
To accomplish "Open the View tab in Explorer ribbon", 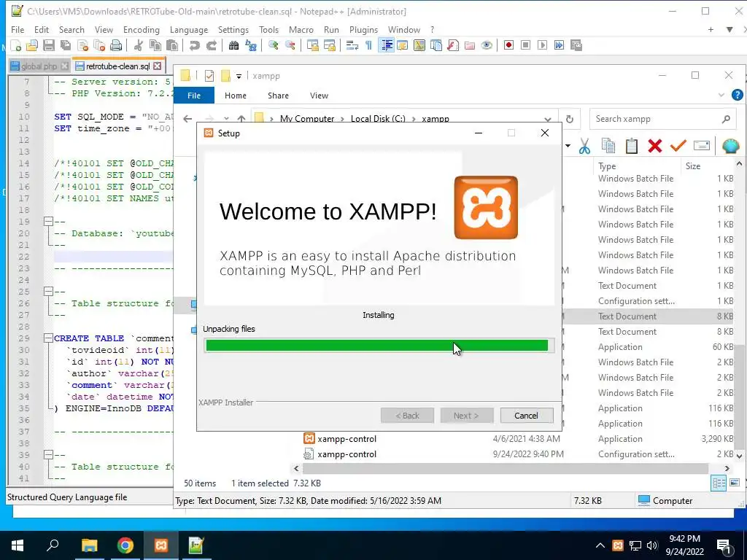I will [319, 96].
